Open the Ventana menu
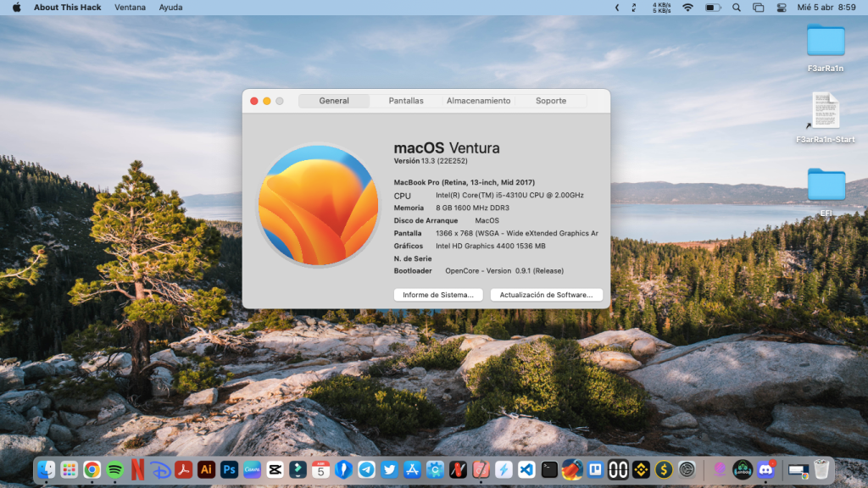 tap(130, 8)
